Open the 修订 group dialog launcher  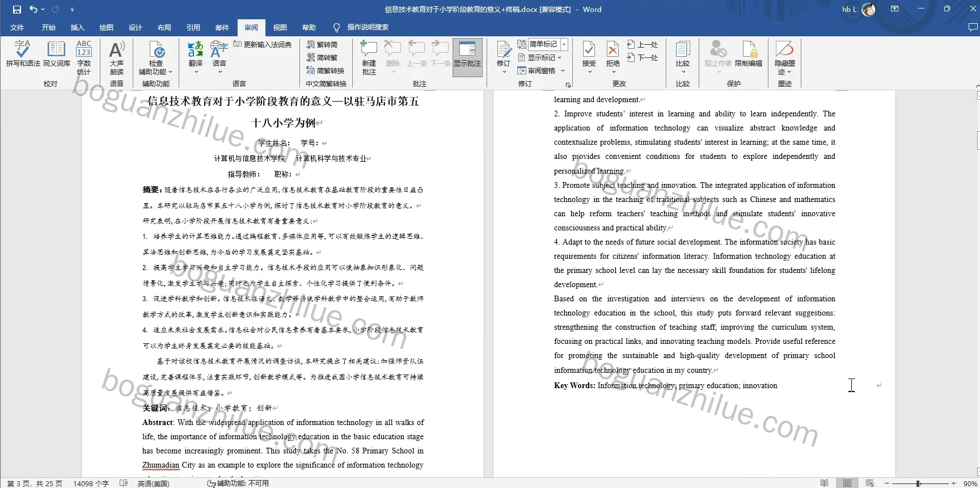[x=568, y=85]
